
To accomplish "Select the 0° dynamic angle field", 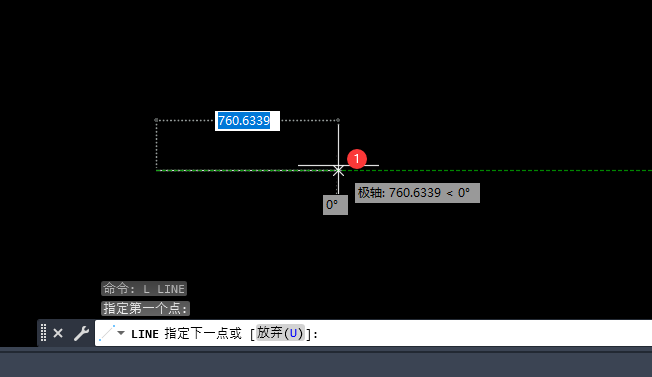I will (x=335, y=205).
